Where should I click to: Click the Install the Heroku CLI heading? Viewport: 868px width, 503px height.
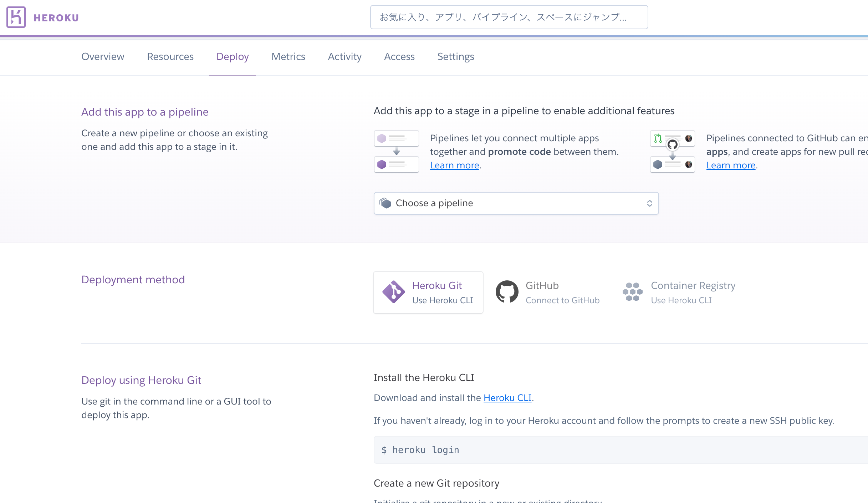coord(424,378)
